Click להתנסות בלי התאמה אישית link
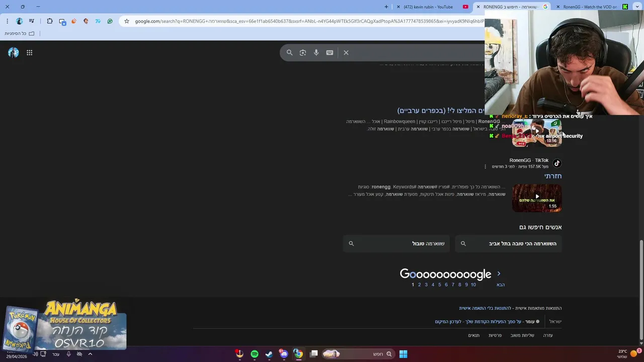 pos(485,308)
